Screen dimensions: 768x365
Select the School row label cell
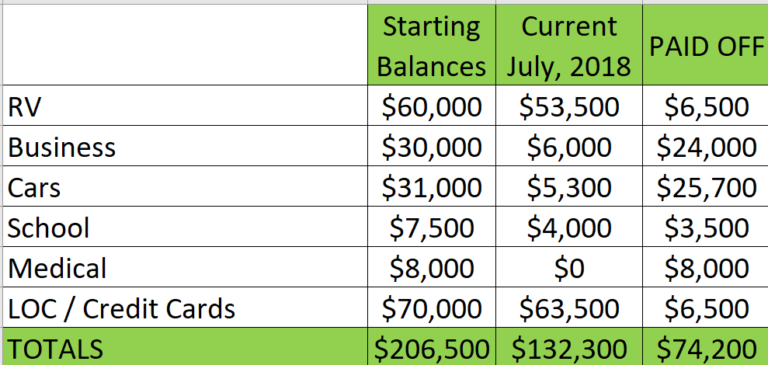click(185, 227)
